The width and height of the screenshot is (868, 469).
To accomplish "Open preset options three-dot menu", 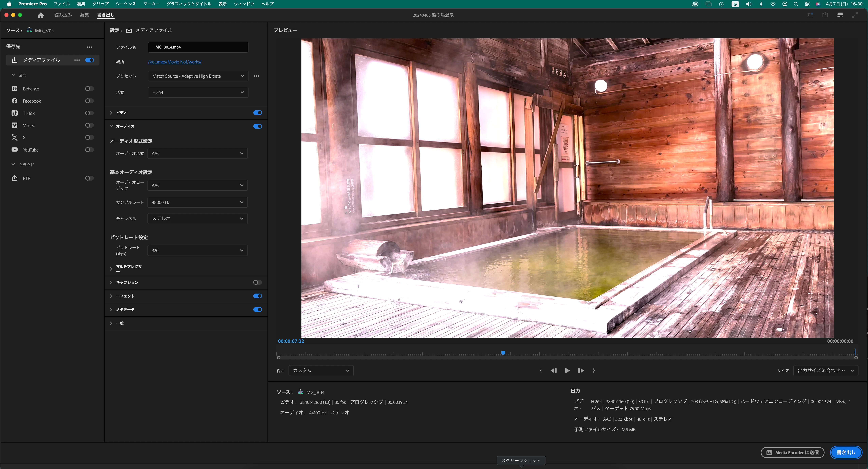I will pyautogui.click(x=256, y=76).
